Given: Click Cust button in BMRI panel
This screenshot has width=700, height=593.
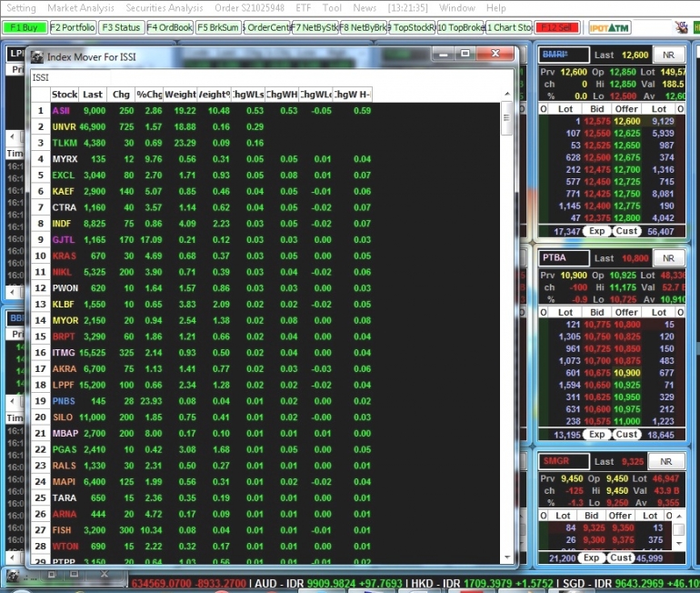Looking at the screenshot, I should coord(626,231).
